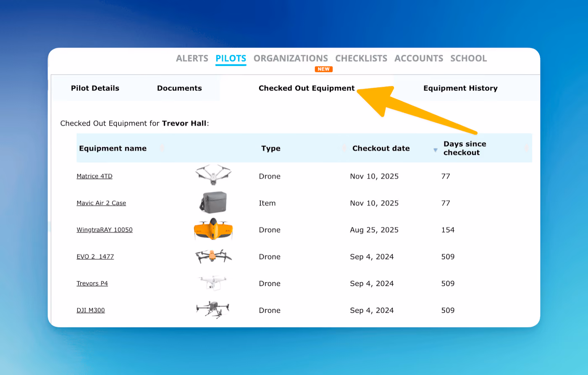Select the Checked Out Equipment sub-tab
Viewport: 588px width, 375px height.
307,88
